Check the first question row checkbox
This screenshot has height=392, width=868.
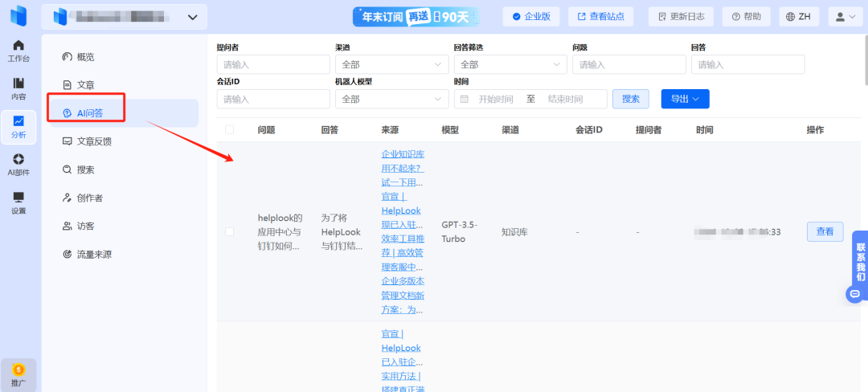229,231
